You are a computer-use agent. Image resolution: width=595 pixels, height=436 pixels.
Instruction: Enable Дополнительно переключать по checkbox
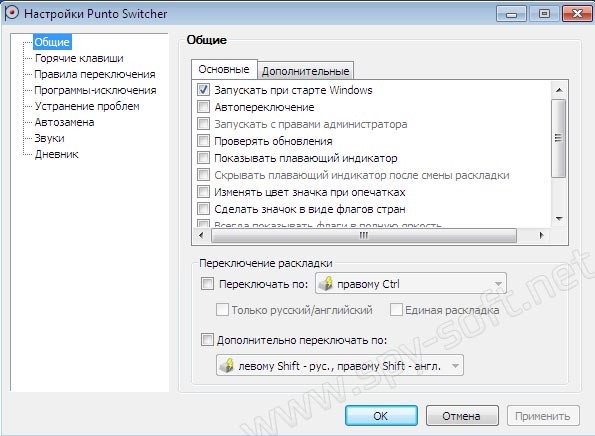(x=207, y=339)
